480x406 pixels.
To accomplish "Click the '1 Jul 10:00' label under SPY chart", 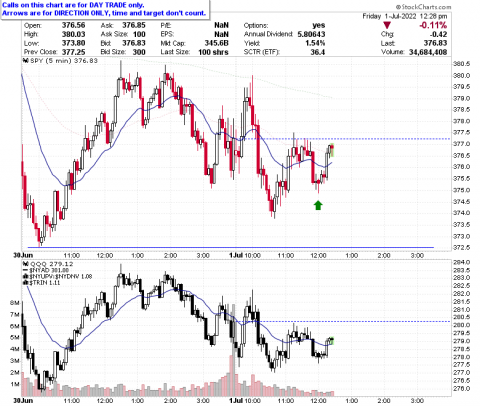I will click(245, 256).
